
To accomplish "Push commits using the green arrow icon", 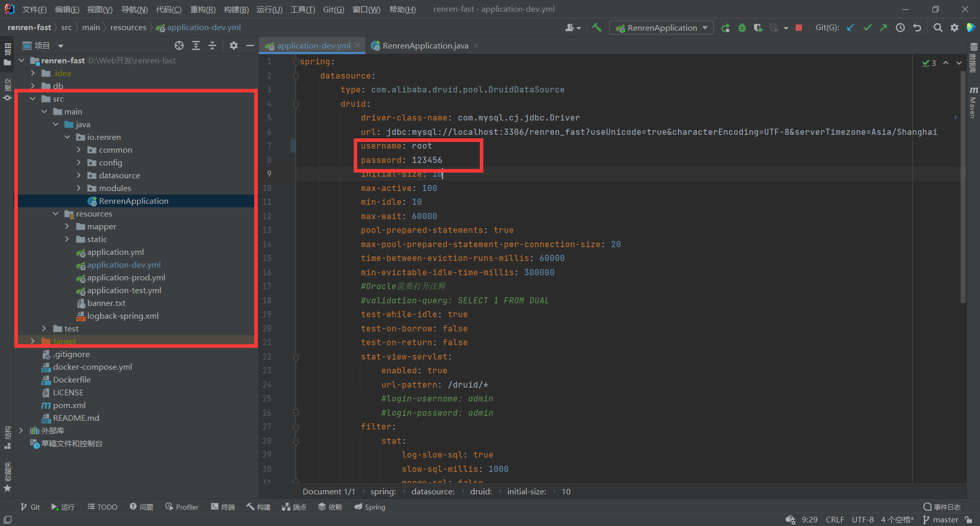I will pyautogui.click(x=884, y=28).
